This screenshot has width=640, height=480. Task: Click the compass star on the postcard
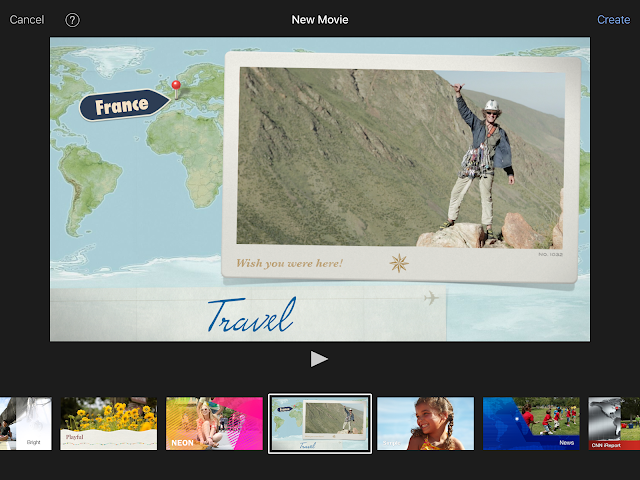click(399, 263)
